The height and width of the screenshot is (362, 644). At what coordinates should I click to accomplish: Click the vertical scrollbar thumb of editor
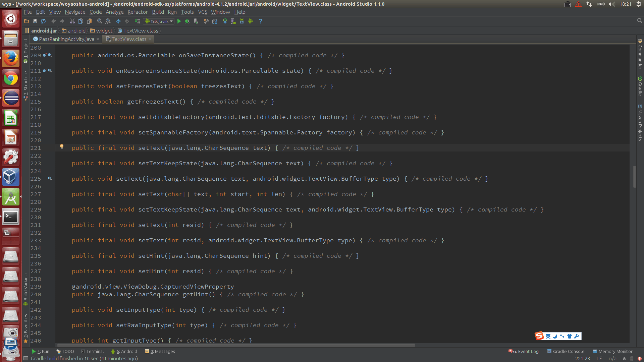point(635,177)
